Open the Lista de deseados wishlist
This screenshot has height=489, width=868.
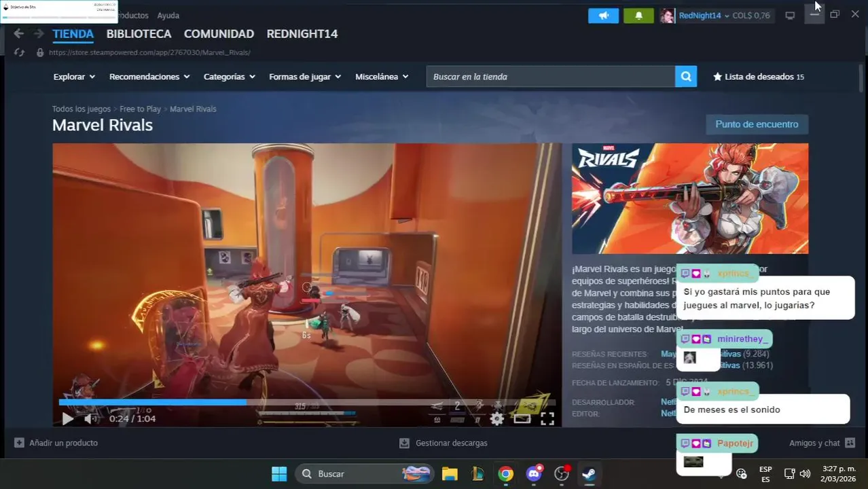[758, 77]
